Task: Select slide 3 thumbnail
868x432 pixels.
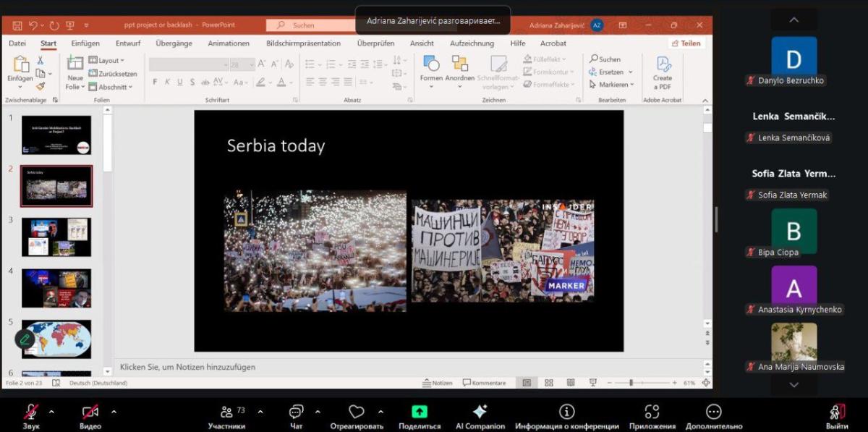Action: [56, 237]
